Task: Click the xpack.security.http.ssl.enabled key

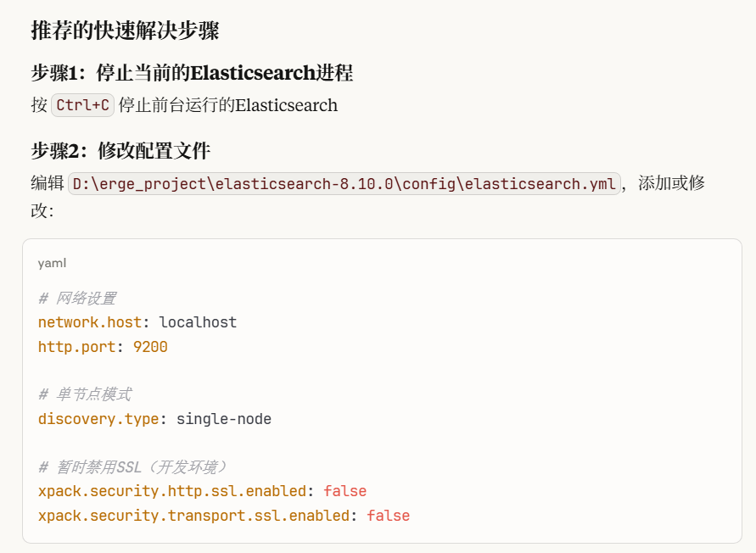Action: tap(172, 491)
